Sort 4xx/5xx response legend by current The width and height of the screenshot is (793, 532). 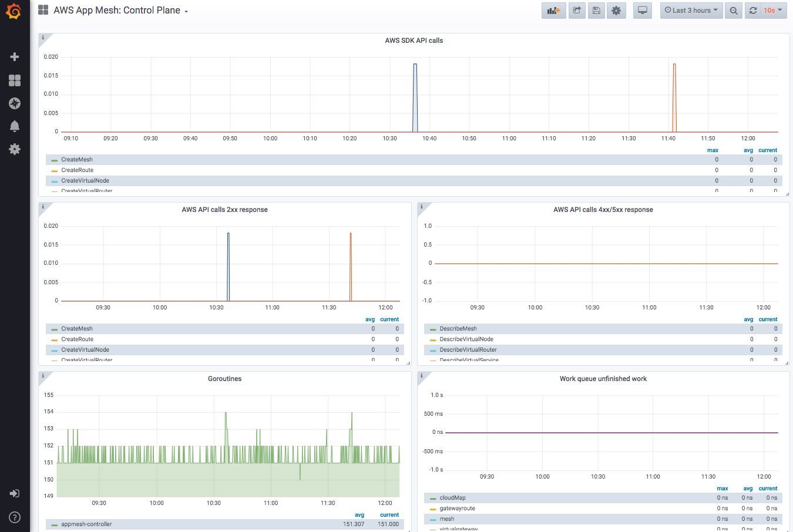pyautogui.click(x=767, y=319)
